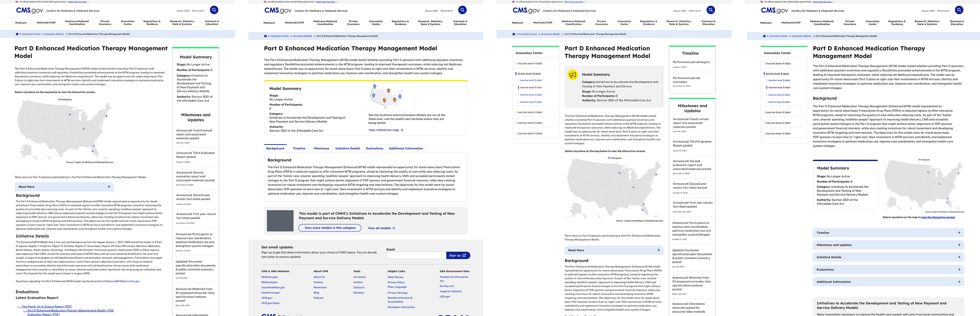Follow view the interactive version link
980x316 pixels.
pos(938,217)
